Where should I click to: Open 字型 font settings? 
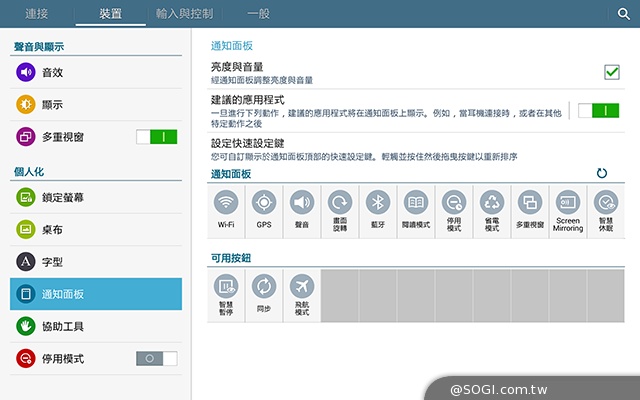[96, 262]
